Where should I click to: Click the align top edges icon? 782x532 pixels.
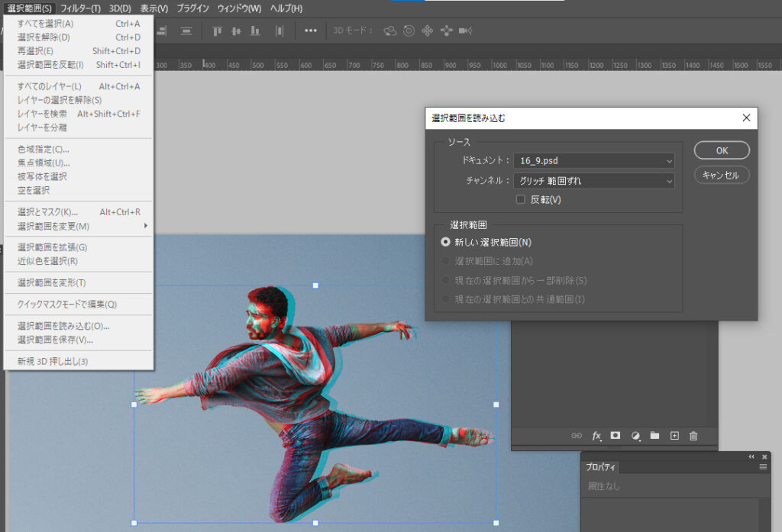coord(218,31)
